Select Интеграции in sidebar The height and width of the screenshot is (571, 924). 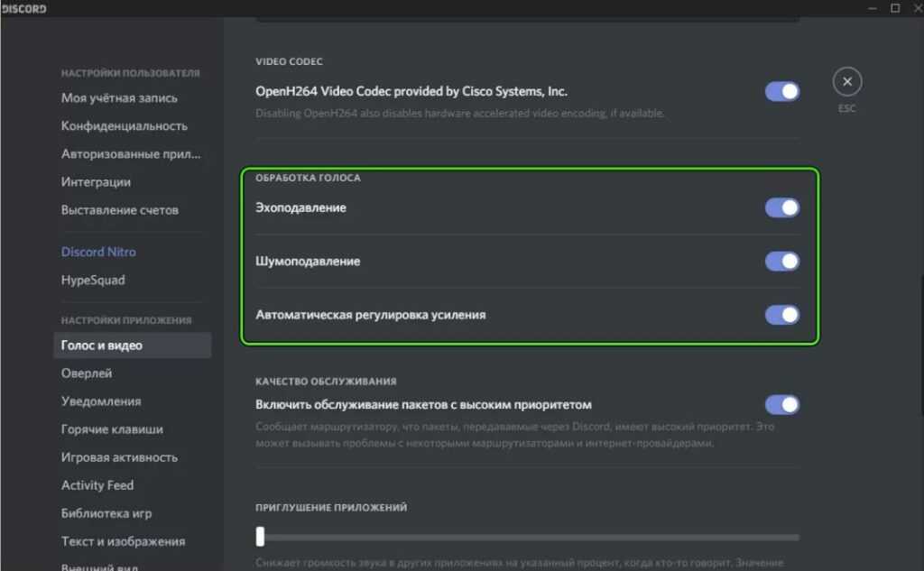point(96,181)
